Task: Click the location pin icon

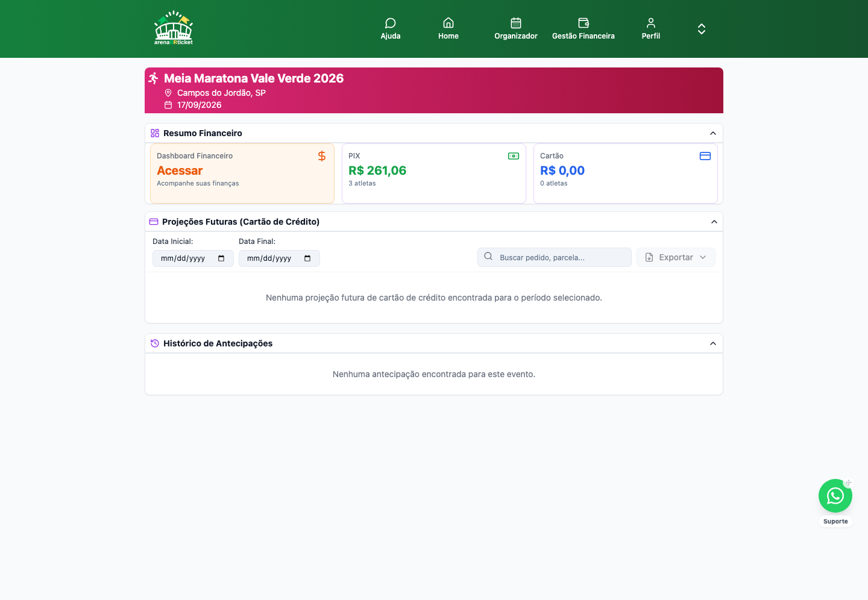Action: coord(168,93)
